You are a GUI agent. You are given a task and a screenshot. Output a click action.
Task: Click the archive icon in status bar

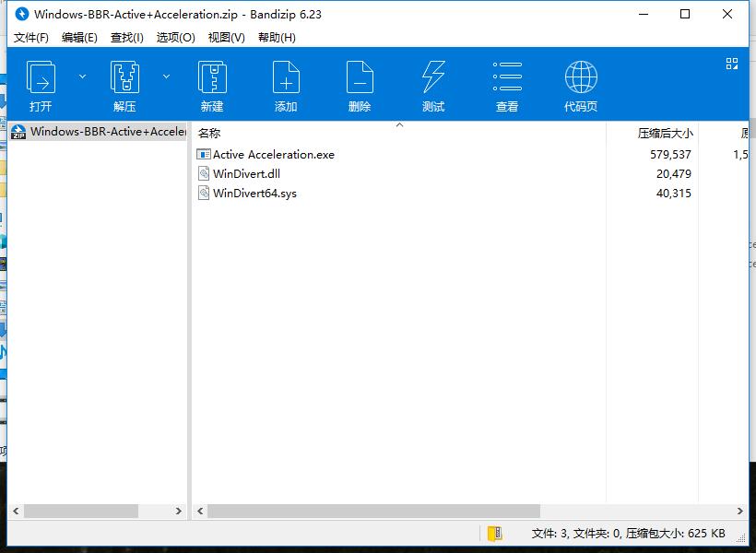coord(495,534)
